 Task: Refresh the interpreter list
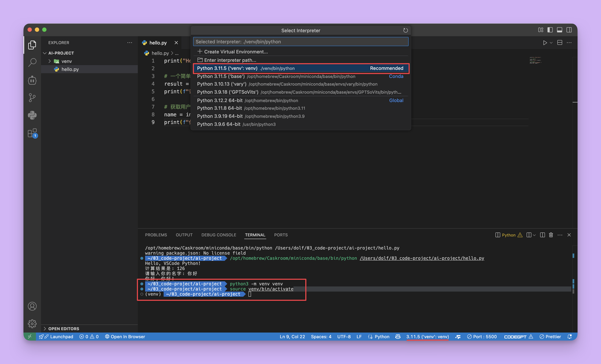[x=406, y=30]
